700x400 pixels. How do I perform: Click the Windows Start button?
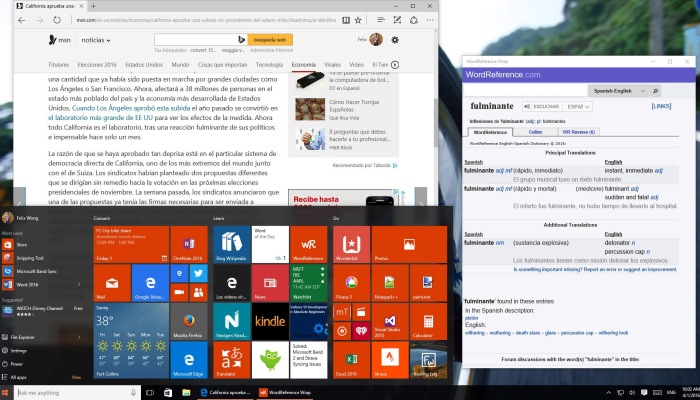(7, 392)
